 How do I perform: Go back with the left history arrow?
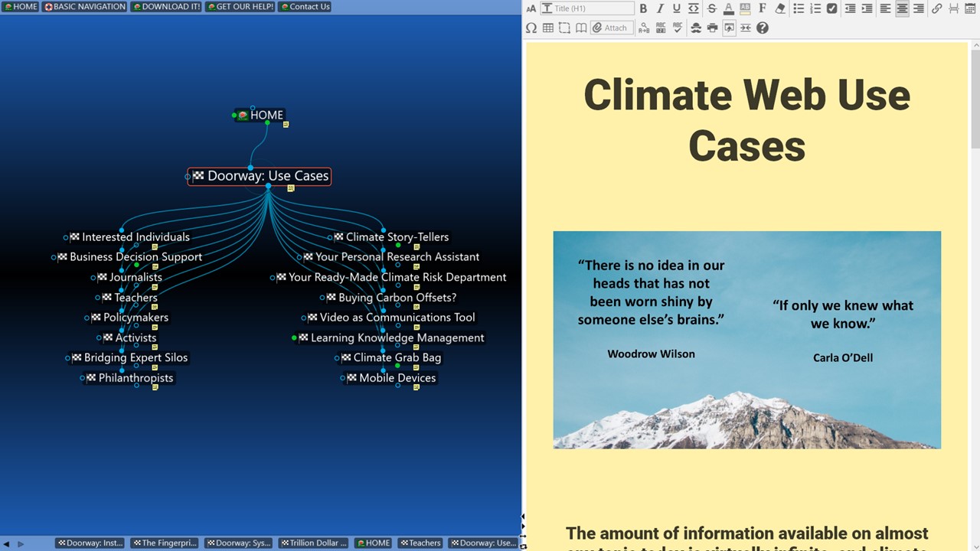(7, 544)
